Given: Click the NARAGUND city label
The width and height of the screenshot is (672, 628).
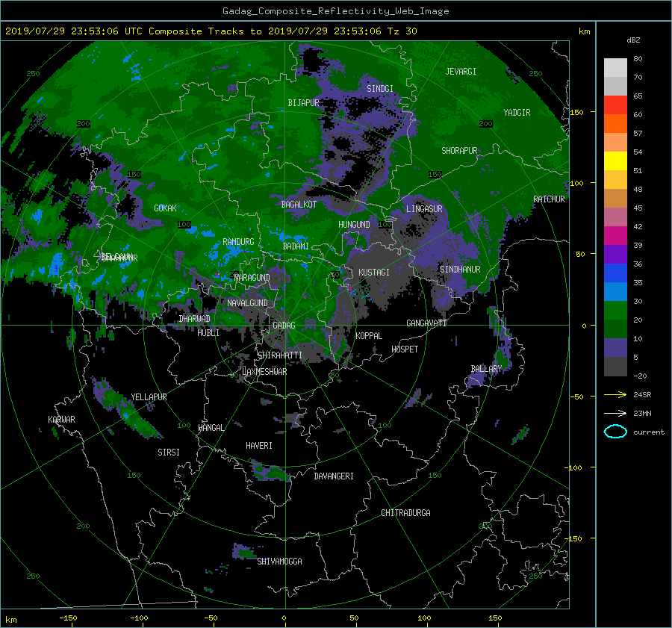Looking at the screenshot, I should click(x=252, y=278).
